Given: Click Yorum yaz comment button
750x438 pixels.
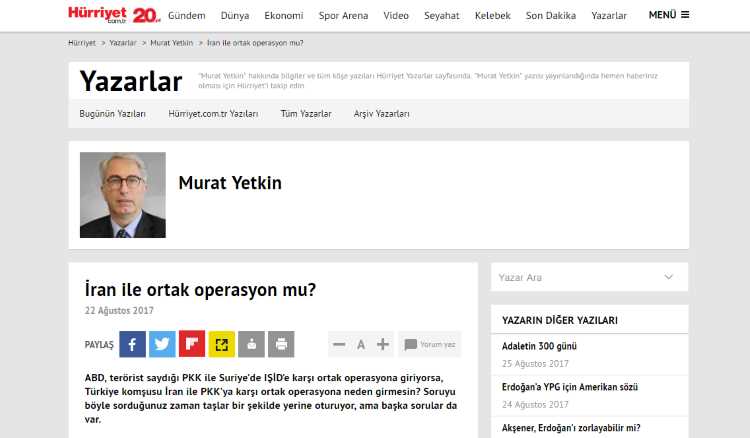Looking at the screenshot, I should 430,344.
